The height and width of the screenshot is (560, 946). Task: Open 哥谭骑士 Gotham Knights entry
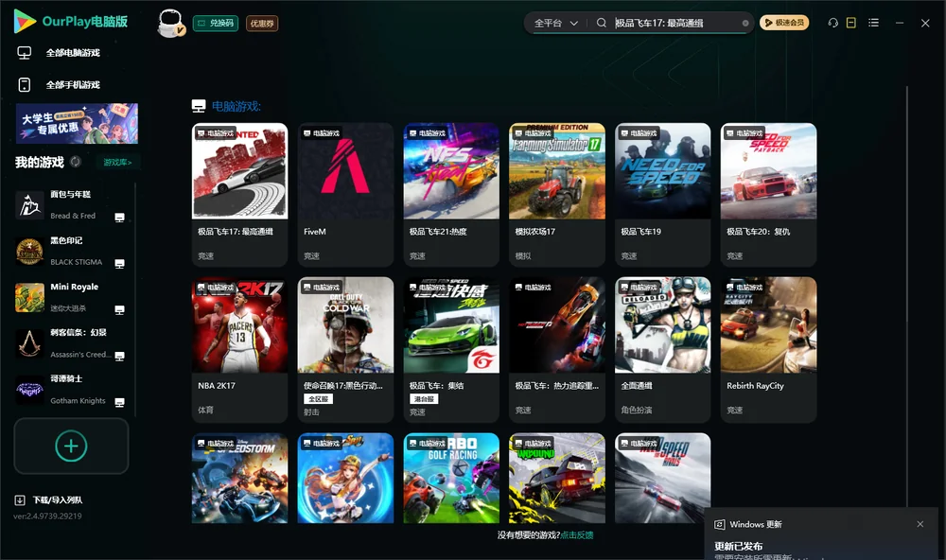[71, 389]
